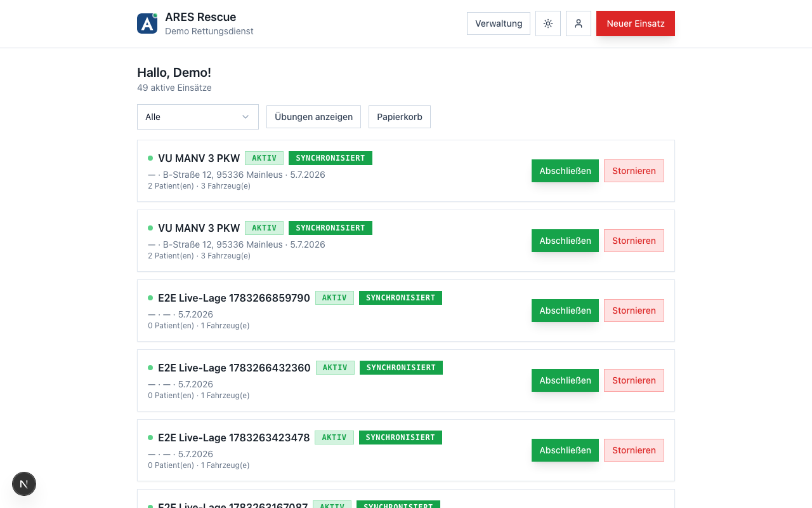Click the Hallo, Demo! heading
The height and width of the screenshot is (508, 812).
pos(174,72)
